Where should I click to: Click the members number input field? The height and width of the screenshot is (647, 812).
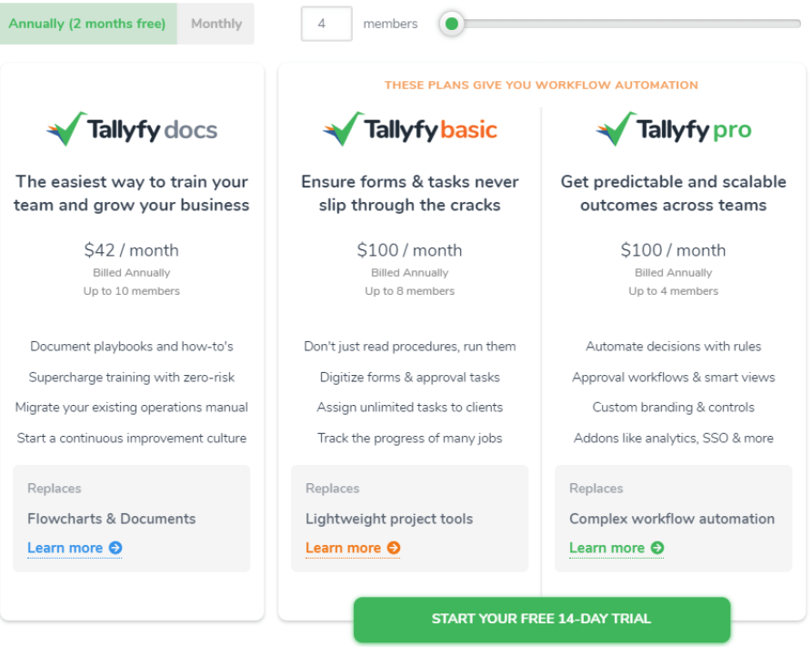coord(328,24)
